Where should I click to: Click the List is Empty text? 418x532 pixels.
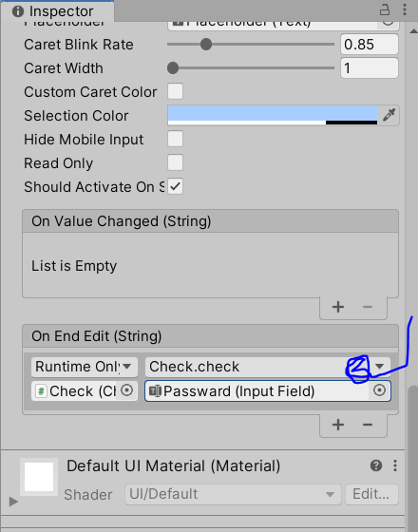(74, 266)
